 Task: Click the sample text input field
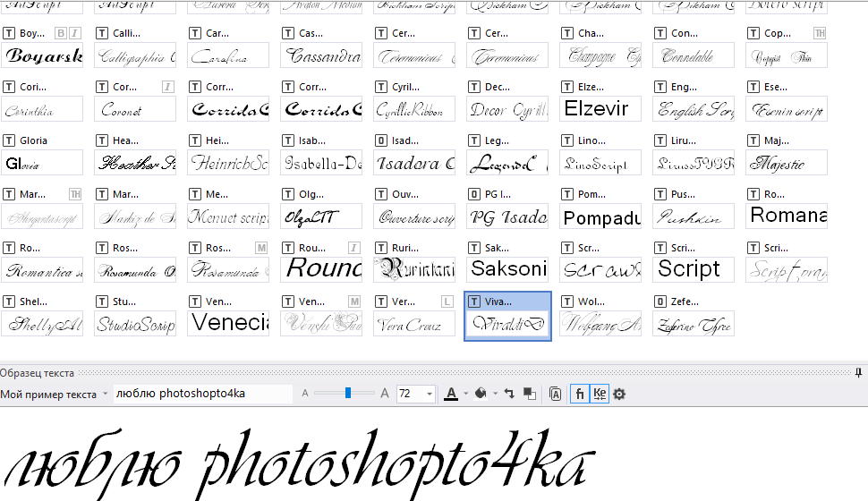coord(202,394)
